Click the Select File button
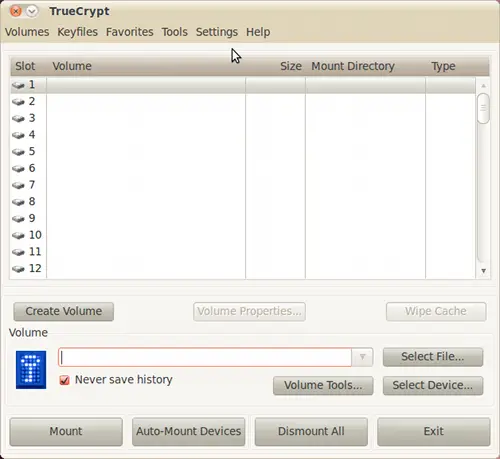The width and height of the screenshot is (500, 459). [433, 357]
